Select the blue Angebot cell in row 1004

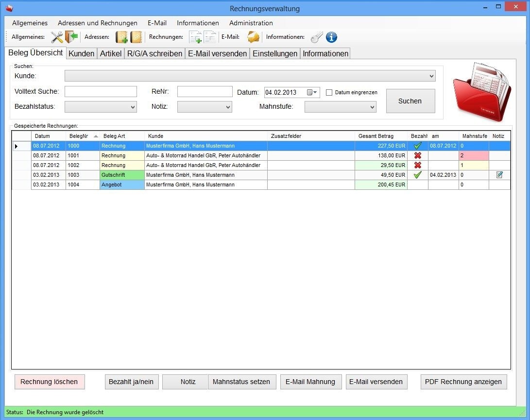[x=122, y=185]
